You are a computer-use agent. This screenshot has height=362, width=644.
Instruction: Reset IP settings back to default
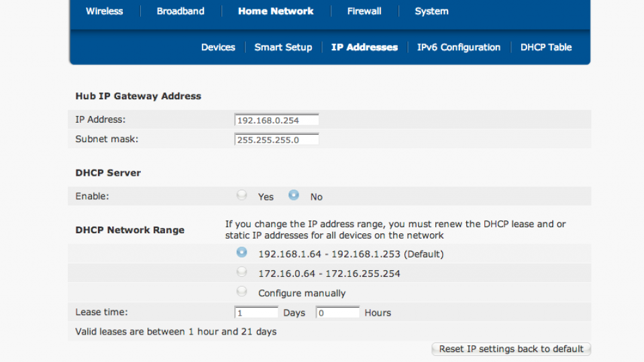click(x=511, y=349)
